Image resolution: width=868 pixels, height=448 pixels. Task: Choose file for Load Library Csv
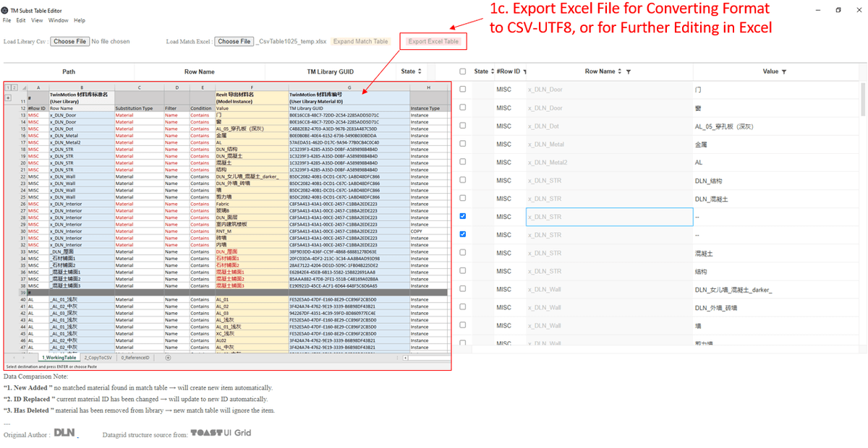pyautogui.click(x=70, y=41)
